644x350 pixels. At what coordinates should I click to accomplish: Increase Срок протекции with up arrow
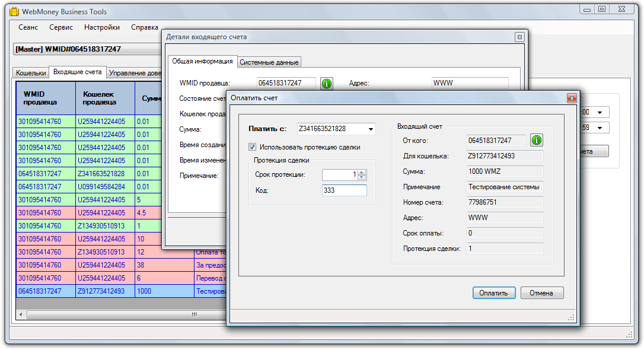[x=362, y=172]
